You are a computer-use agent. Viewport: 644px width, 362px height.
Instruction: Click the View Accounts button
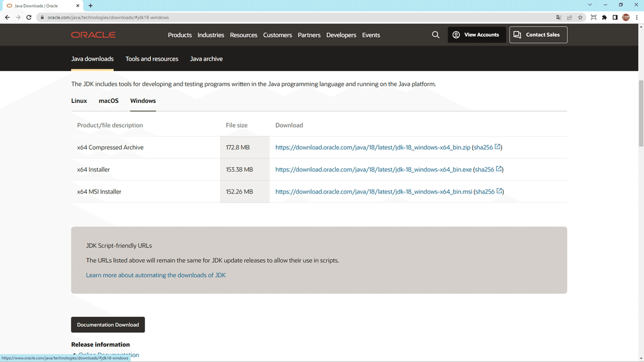[477, 35]
